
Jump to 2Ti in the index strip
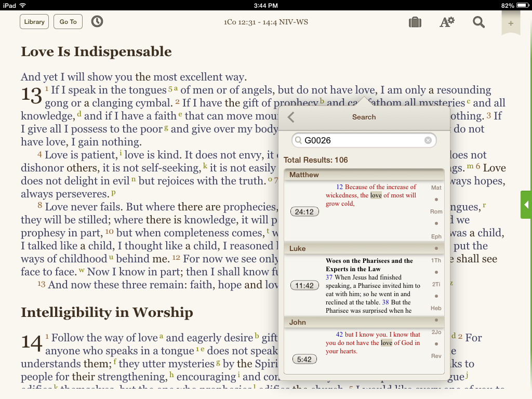[436, 284]
